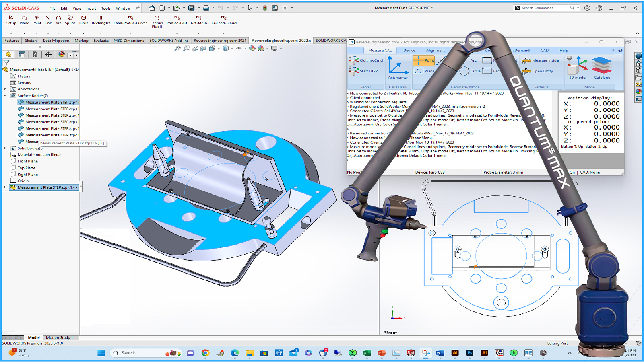Viewport: 644px width, 362px height.
Task: Click the Part-to-CAD FP3 icon
Action: coord(177,20)
